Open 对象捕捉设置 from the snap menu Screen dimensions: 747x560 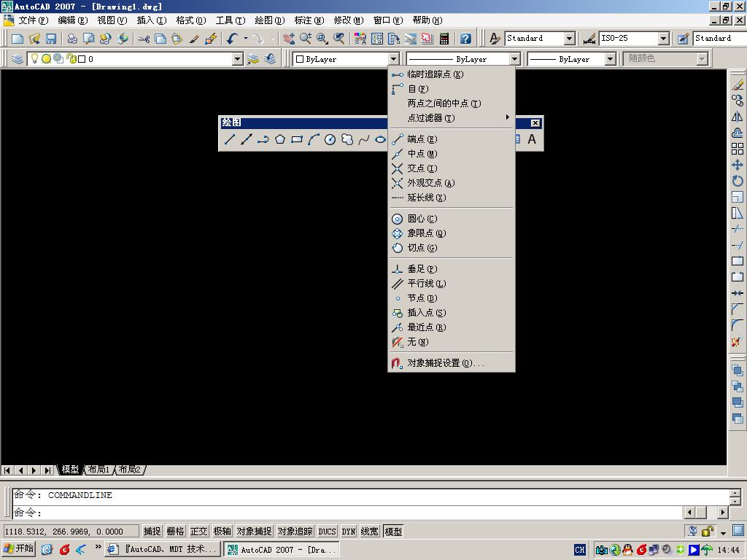click(452, 363)
